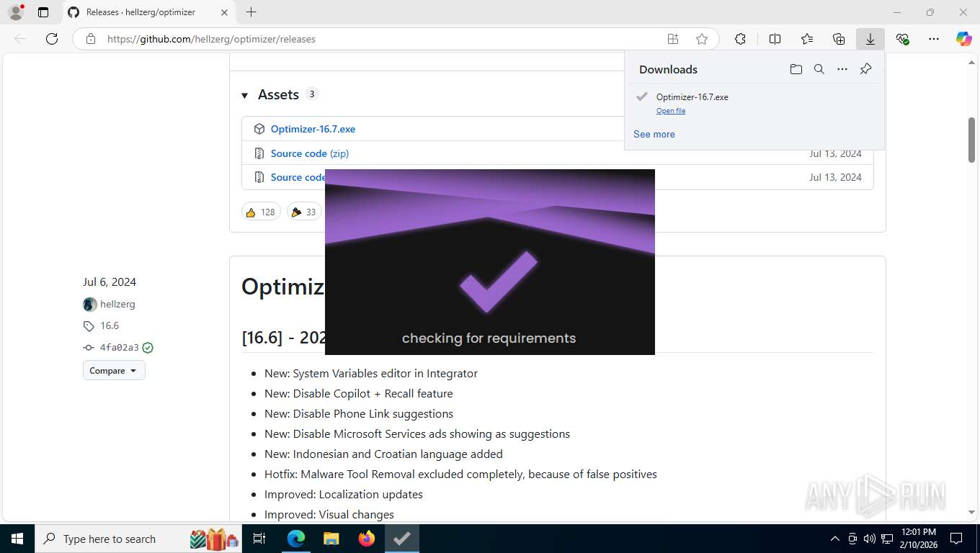Open Microsoft Edge from the taskbar

(296, 539)
